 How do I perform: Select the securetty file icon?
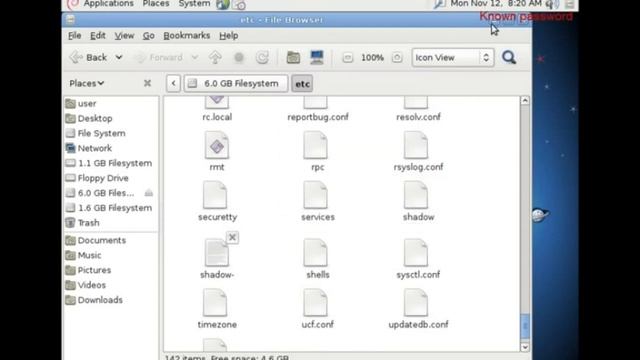coord(215,196)
